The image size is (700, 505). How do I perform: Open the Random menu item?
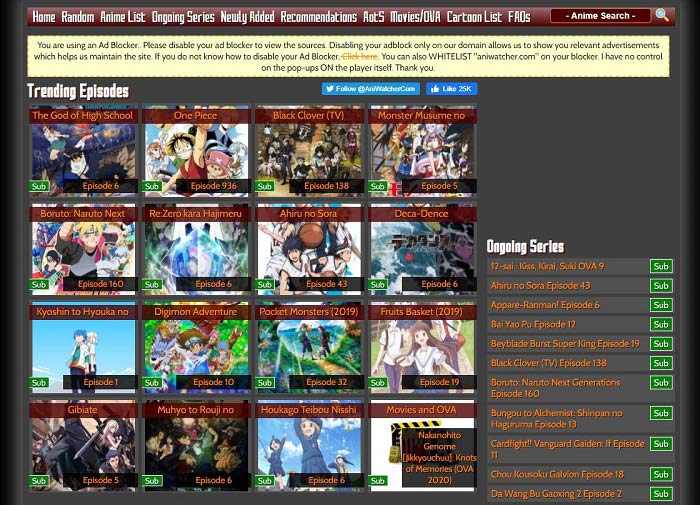pyautogui.click(x=78, y=17)
